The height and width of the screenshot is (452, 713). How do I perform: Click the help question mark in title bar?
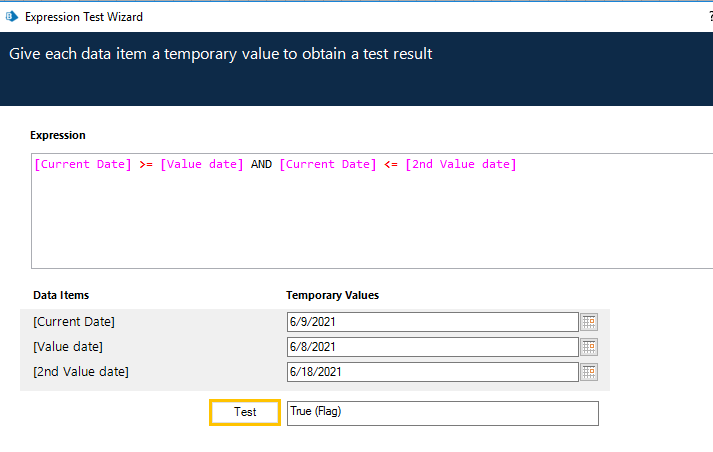(709, 17)
